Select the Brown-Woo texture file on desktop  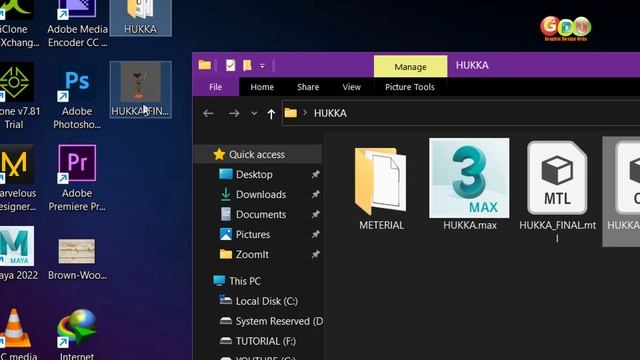[77, 260]
